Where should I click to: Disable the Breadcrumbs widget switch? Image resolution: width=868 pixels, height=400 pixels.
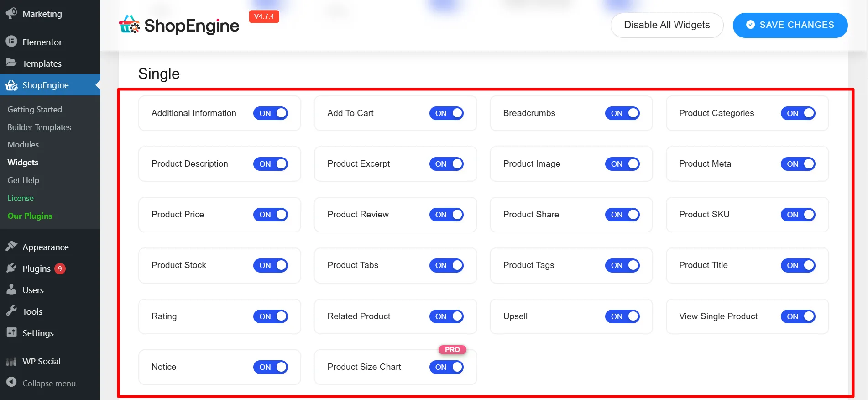pos(622,113)
